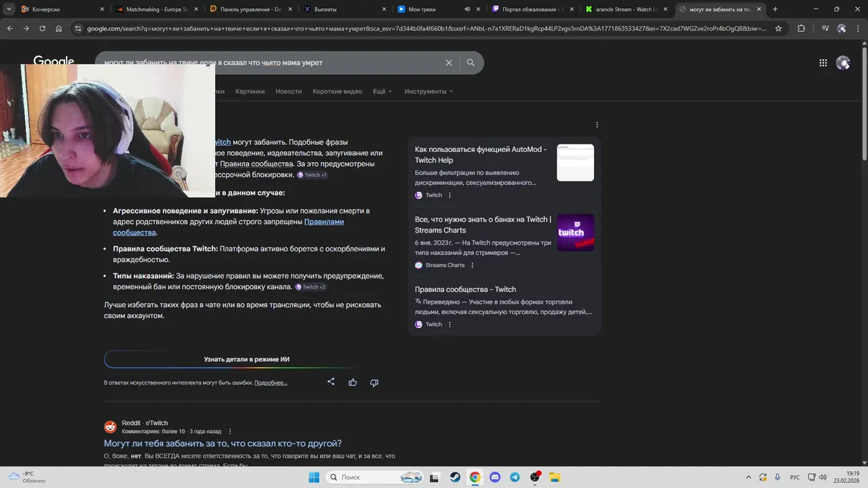Bookmark this page with the star
The height and width of the screenshot is (488, 868).
click(778, 28)
